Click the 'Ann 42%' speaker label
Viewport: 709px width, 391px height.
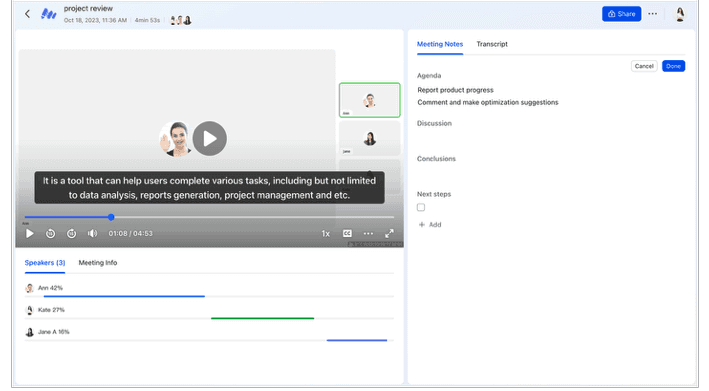pyautogui.click(x=50, y=288)
